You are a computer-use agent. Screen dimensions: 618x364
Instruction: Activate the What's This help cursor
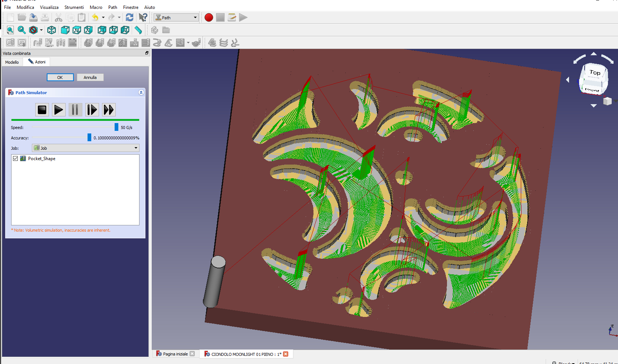coord(143,17)
